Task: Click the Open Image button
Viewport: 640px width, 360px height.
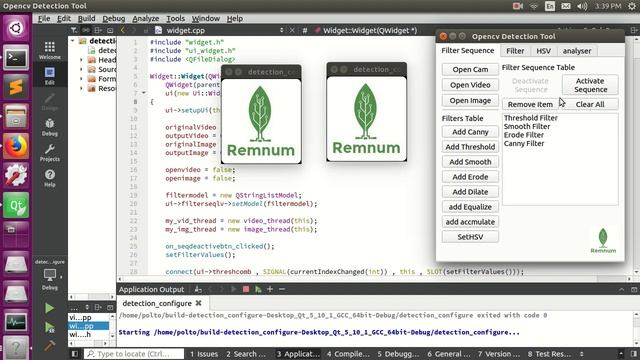Action: 470,100
